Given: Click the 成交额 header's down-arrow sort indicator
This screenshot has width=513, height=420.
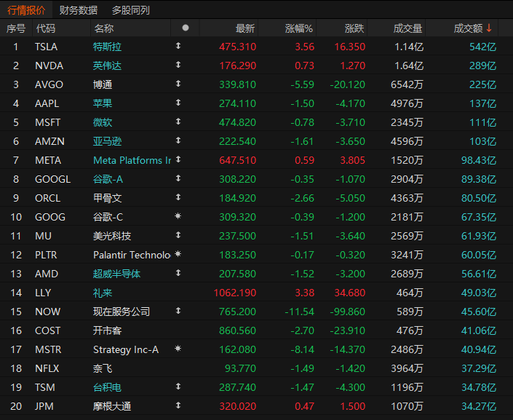Looking at the screenshot, I should tap(489, 28).
